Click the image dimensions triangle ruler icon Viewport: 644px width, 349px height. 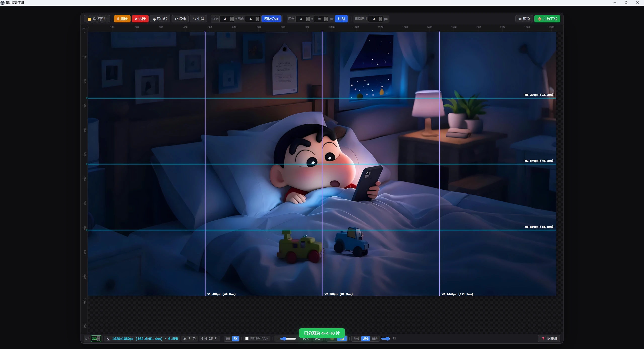[108, 339]
